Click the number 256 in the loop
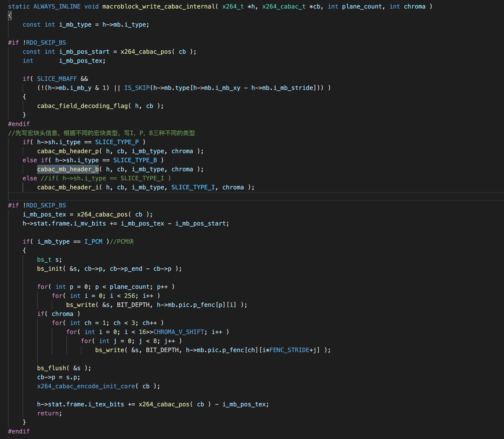Viewport: 504px width, 439px height. [x=130, y=296]
